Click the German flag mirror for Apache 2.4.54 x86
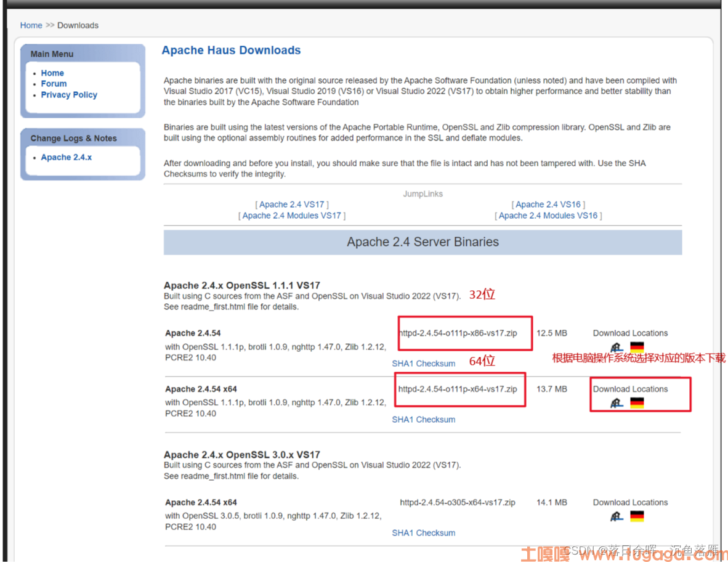This screenshot has width=728, height=562. point(637,347)
